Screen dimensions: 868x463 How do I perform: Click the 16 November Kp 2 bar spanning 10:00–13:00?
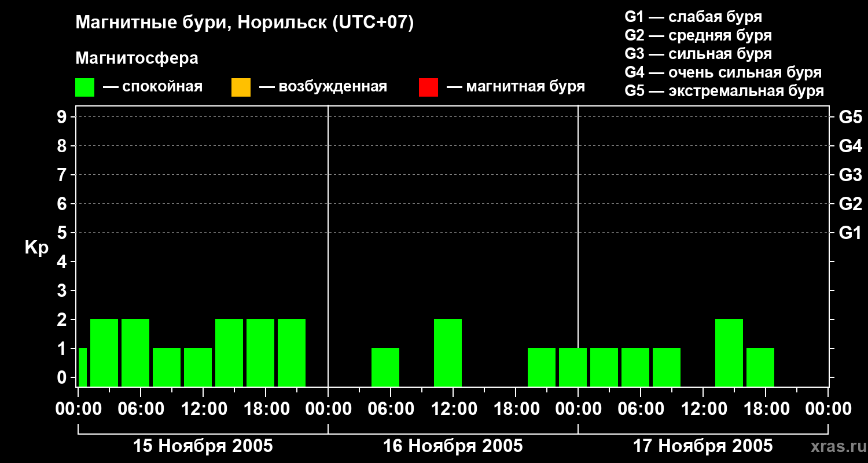pos(448,352)
